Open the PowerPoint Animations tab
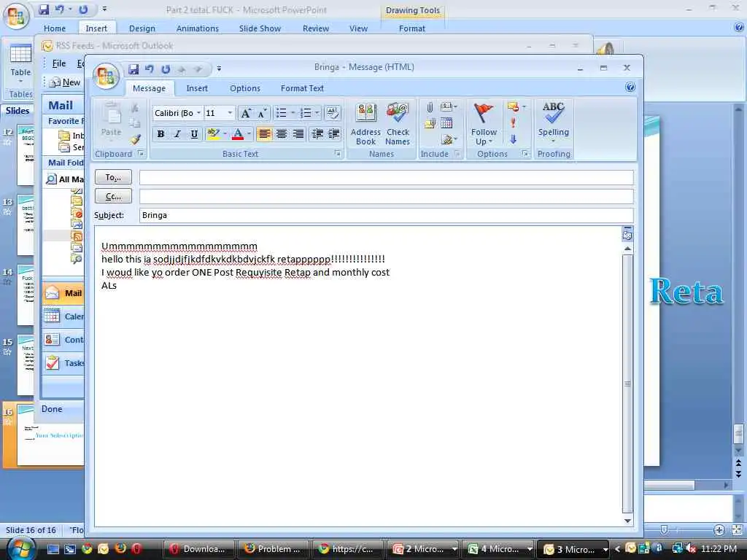The height and width of the screenshot is (560, 747). [x=197, y=28]
